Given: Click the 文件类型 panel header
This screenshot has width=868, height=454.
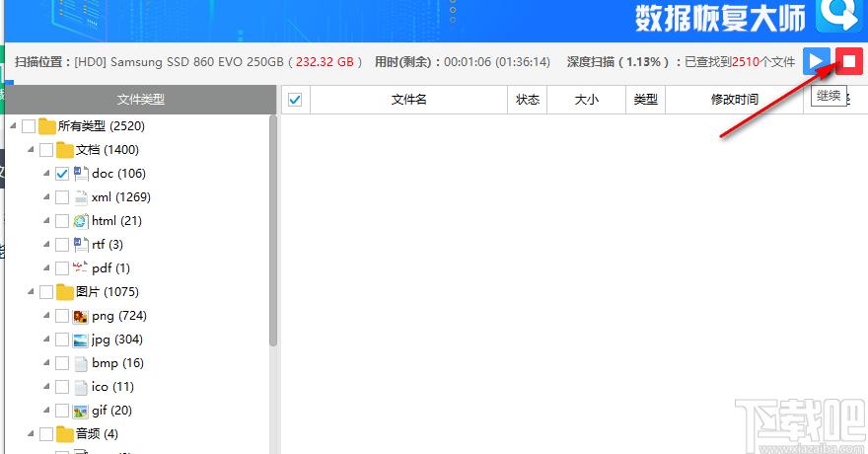Looking at the screenshot, I should click(x=141, y=100).
